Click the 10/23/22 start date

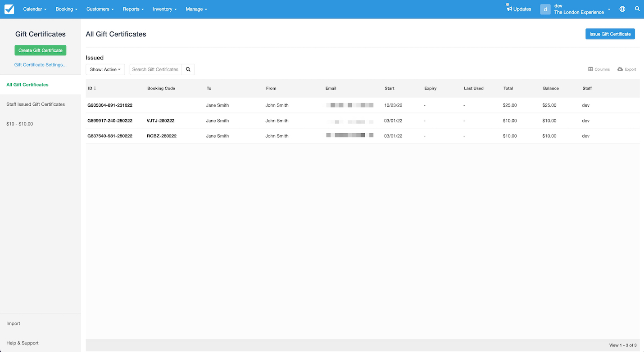[x=393, y=105]
